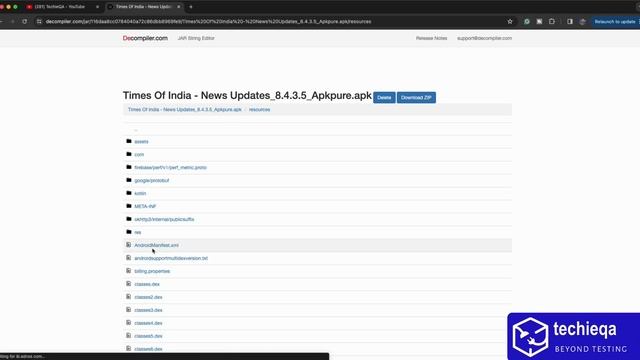640x360 pixels.
Task: Open the Extensions puzzle icon
Action: tap(552, 22)
